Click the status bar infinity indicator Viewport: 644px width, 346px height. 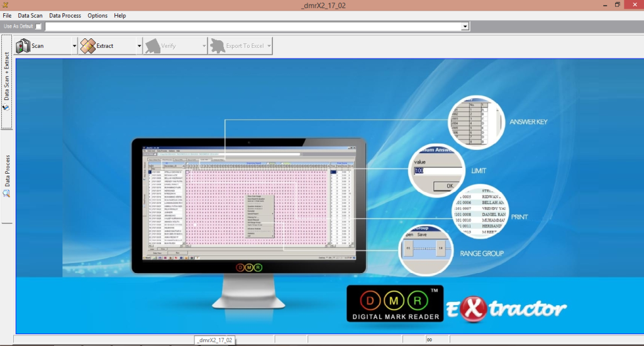pyautogui.click(x=429, y=340)
